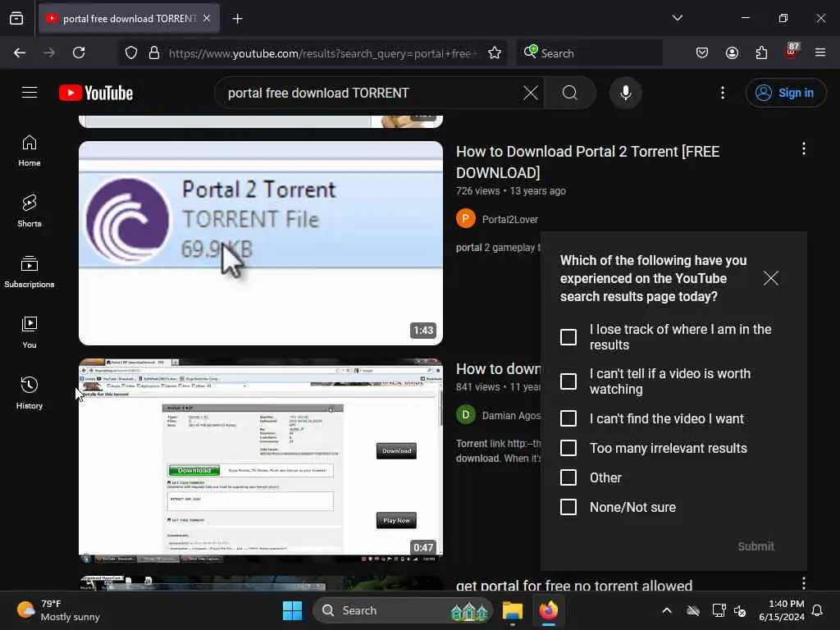Show hidden system tray icons
The height and width of the screenshot is (630, 840).
tap(667, 610)
